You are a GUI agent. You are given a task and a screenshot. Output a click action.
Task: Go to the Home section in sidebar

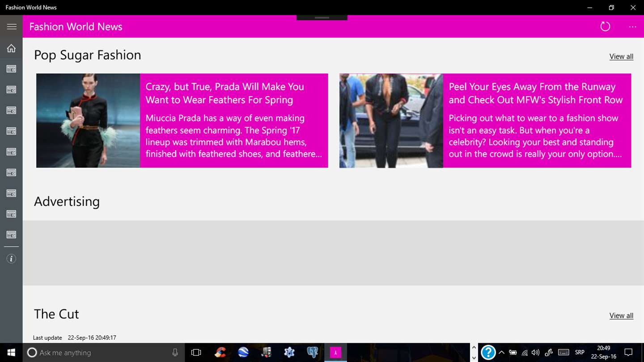[x=11, y=48]
